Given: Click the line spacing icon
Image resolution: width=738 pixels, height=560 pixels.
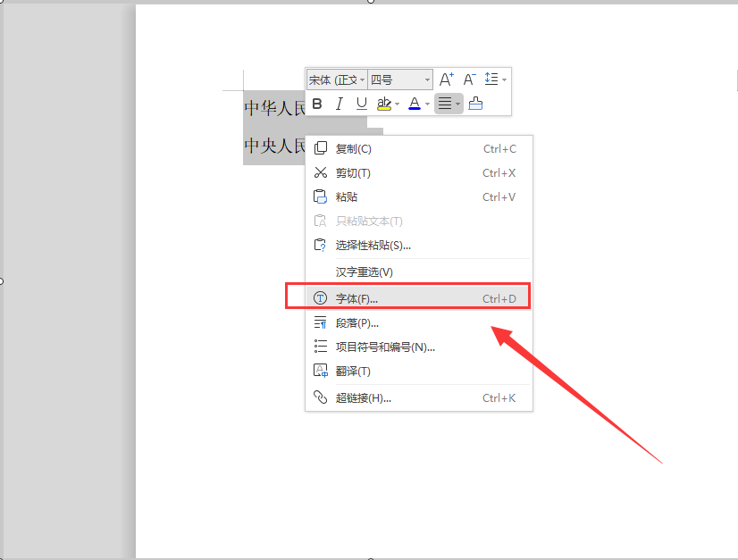Looking at the screenshot, I should tap(491, 79).
